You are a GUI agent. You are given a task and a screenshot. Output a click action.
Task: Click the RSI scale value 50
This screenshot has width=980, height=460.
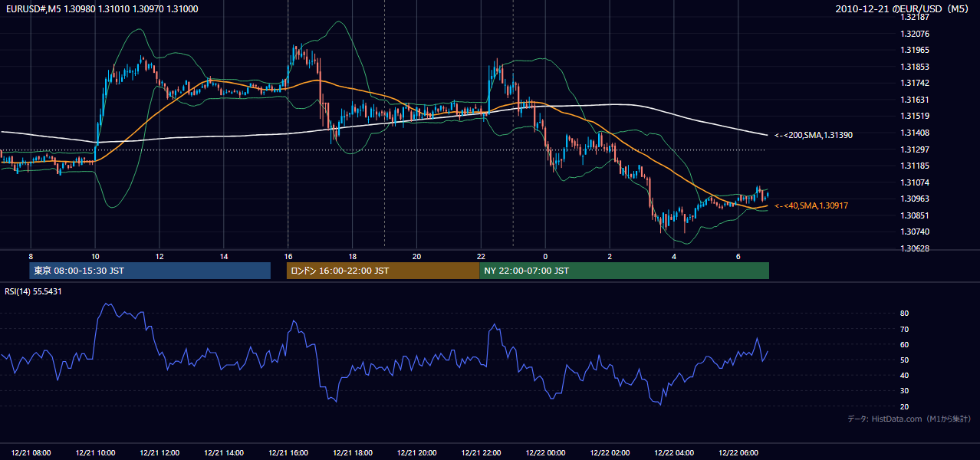[x=905, y=360]
